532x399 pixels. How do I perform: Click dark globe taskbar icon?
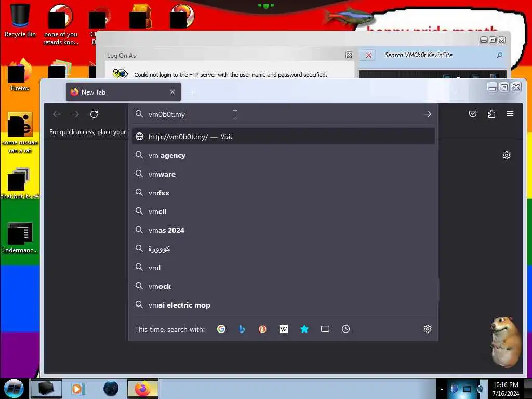(x=111, y=389)
